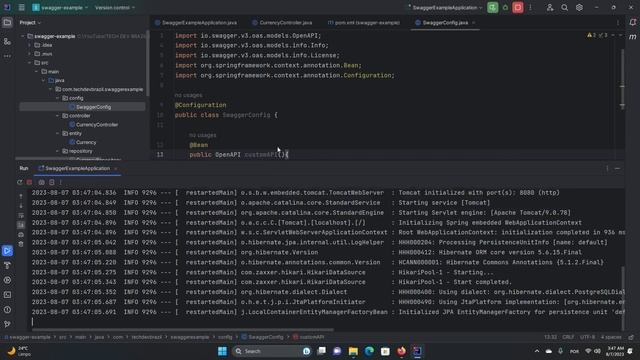The image size is (640, 360).
Task: Open the swagger-example project dropdown
Action: coord(60,7)
